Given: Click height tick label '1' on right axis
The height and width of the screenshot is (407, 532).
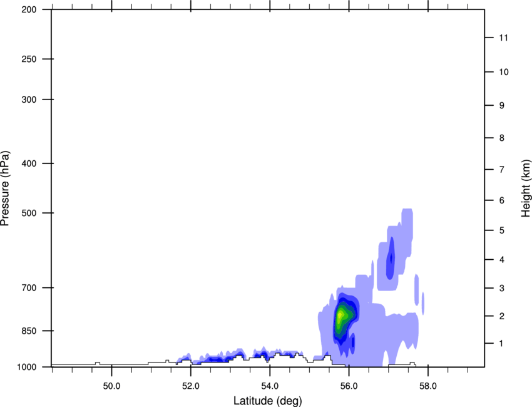Looking at the screenshot, I should pos(501,344).
